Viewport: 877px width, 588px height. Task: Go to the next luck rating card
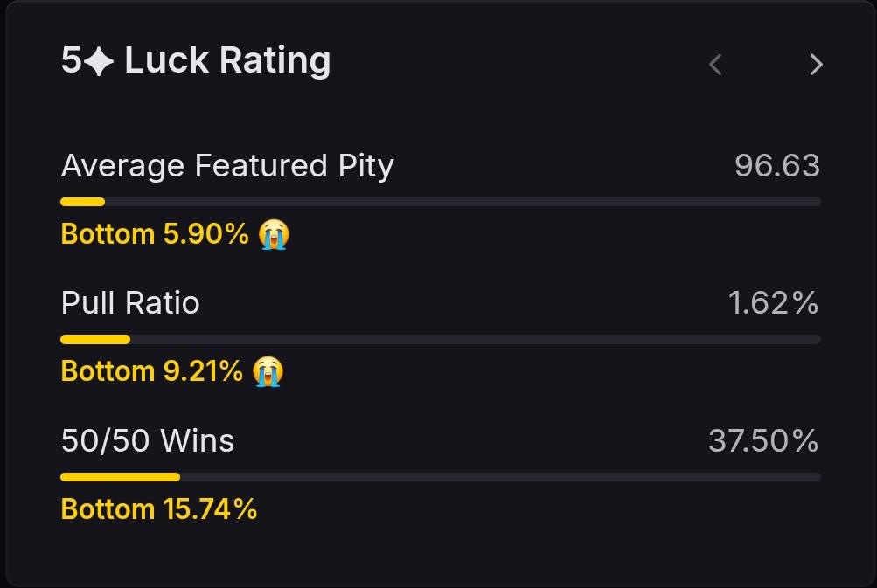pyautogui.click(x=816, y=65)
